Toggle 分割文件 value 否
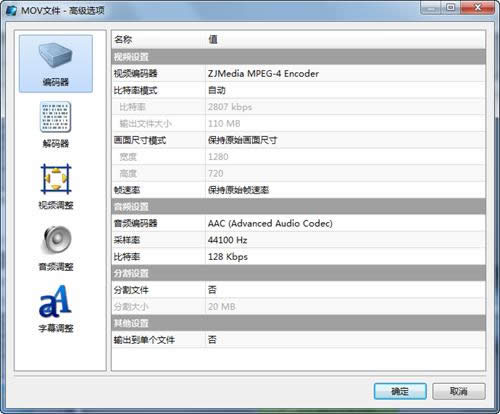 (345, 290)
